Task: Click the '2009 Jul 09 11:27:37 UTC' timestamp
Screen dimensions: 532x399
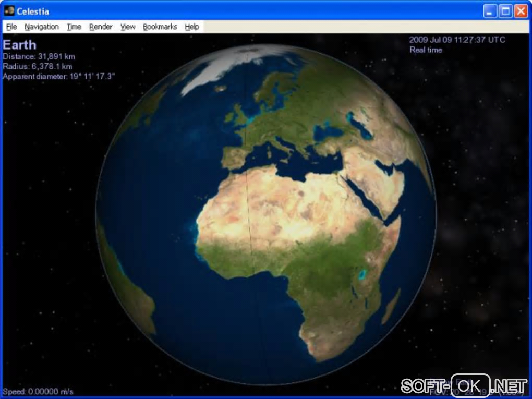Action: [457, 40]
